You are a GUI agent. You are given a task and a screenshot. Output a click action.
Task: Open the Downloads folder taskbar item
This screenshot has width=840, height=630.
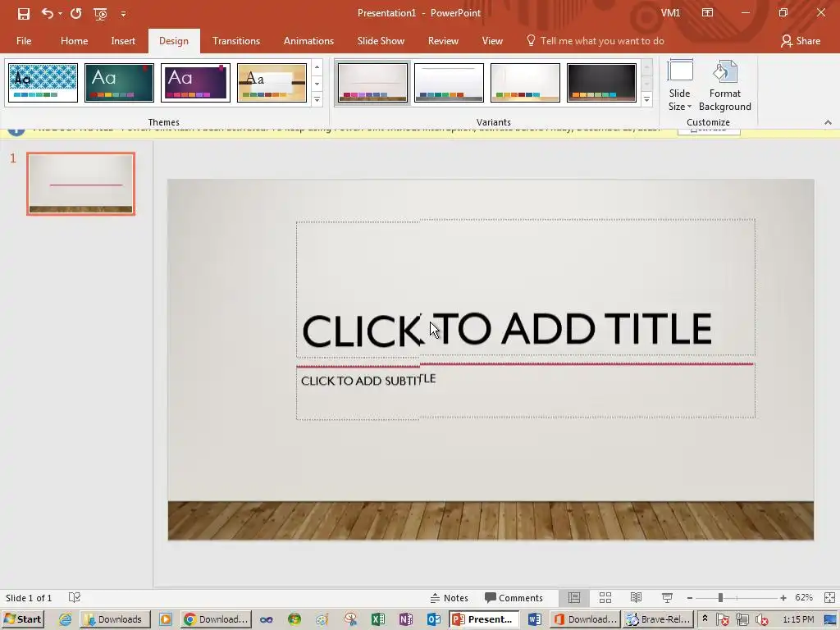point(115,619)
